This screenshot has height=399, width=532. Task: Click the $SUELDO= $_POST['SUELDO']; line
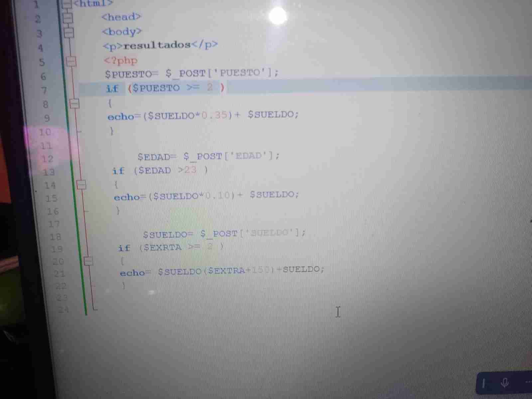pos(224,234)
